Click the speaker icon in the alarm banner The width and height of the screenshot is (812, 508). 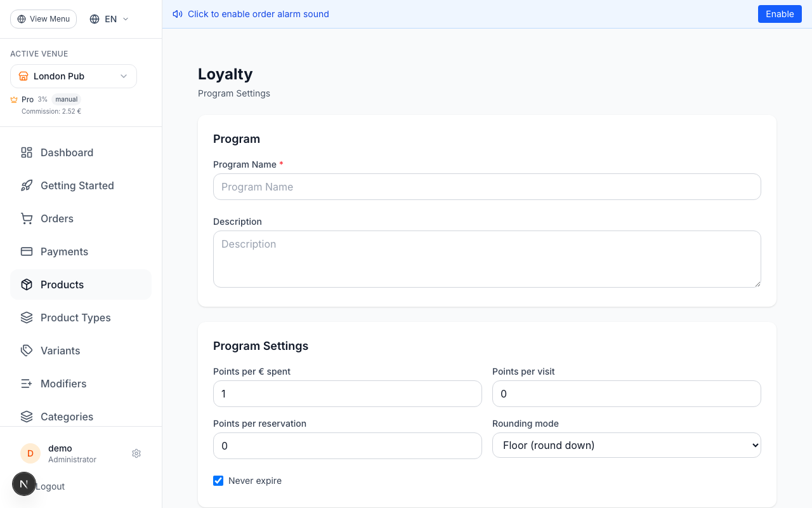pos(177,14)
